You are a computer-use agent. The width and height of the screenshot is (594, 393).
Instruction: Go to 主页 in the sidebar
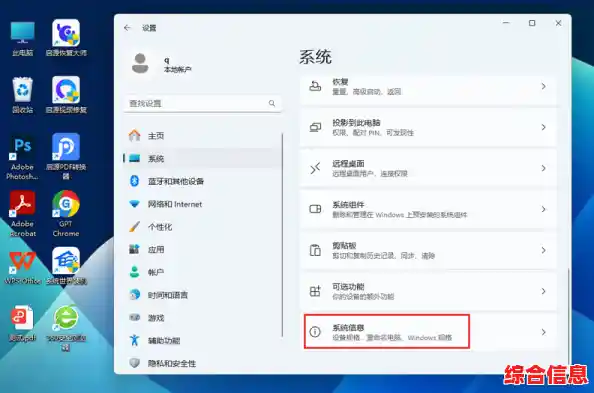202,136
